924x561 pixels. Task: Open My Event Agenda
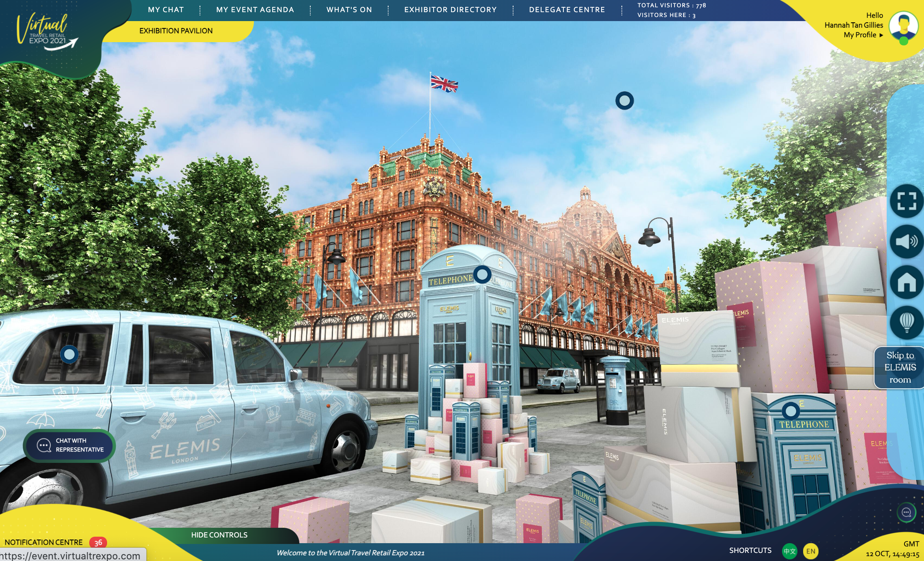pos(255,10)
